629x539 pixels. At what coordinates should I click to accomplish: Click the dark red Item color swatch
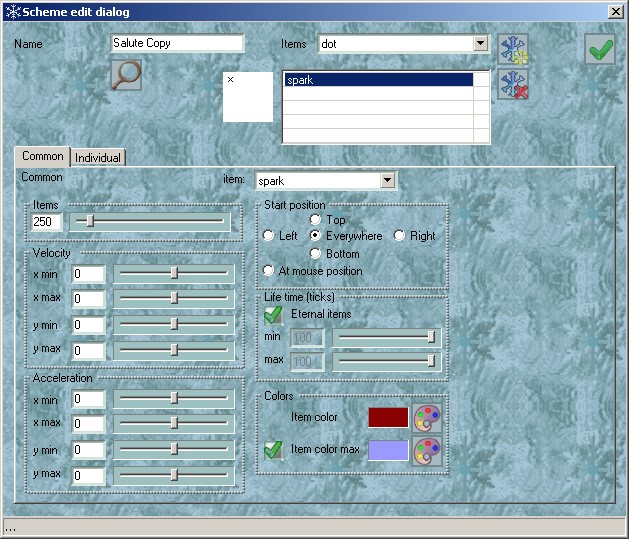pos(388,417)
